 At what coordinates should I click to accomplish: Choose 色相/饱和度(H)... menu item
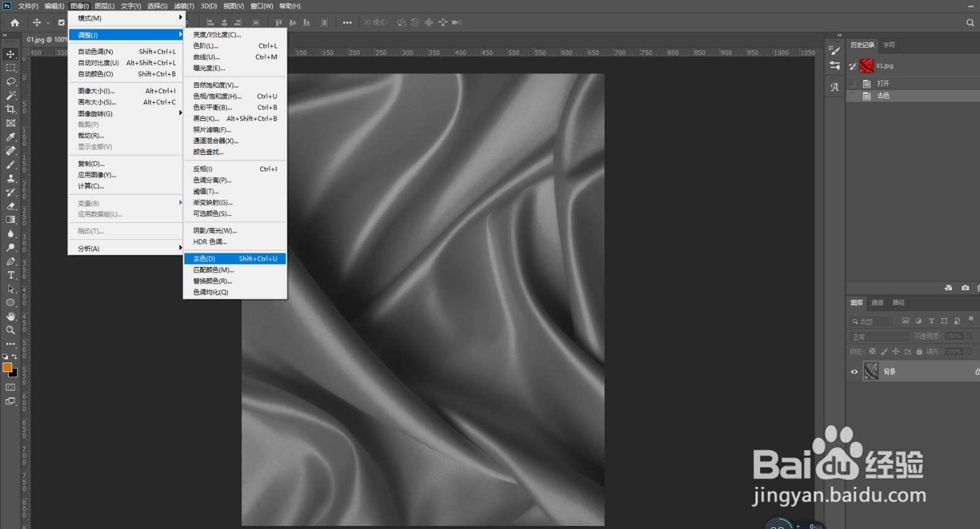coord(235,96)
